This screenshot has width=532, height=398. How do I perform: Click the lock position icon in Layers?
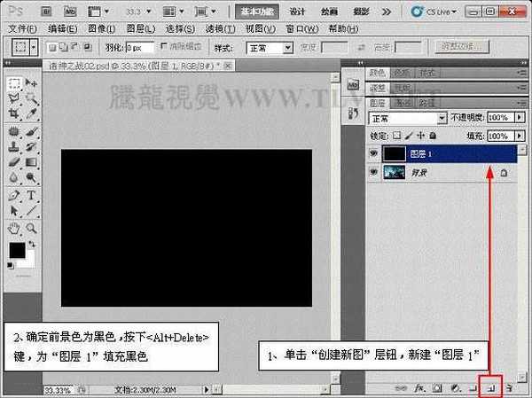(x=420, y=137)
